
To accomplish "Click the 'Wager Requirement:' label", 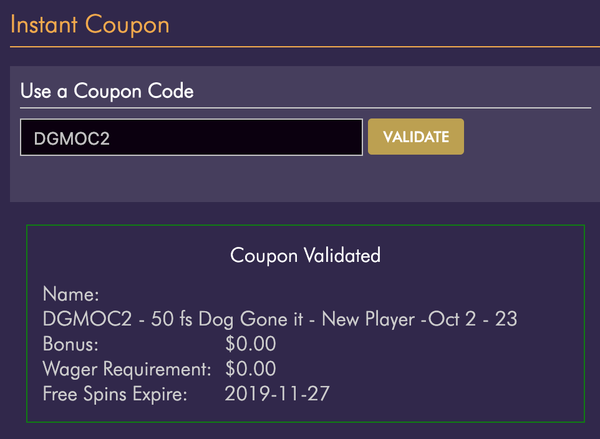I will pos(127,369).
